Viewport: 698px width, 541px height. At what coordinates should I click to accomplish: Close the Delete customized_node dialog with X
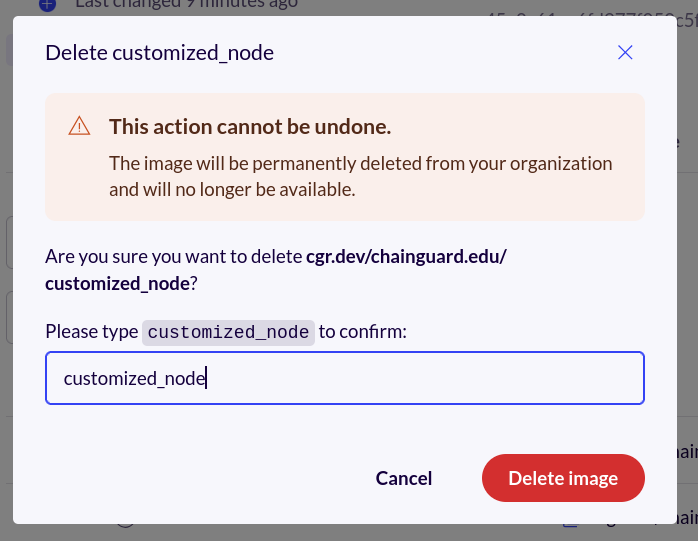coord(625,53)
